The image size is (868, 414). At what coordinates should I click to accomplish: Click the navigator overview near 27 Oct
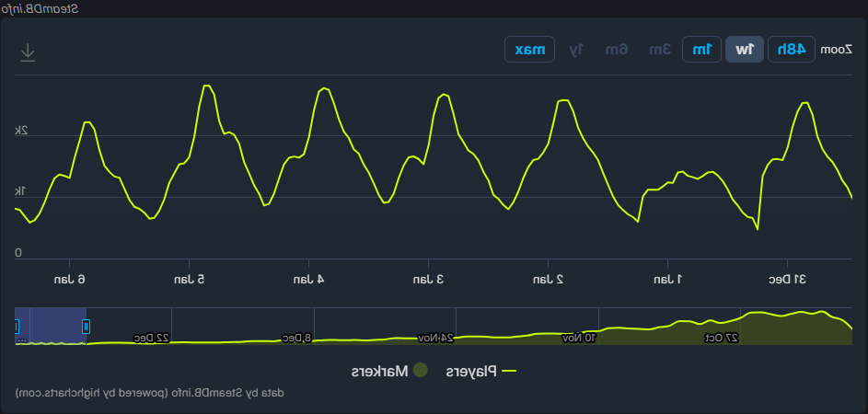(722, 338)
